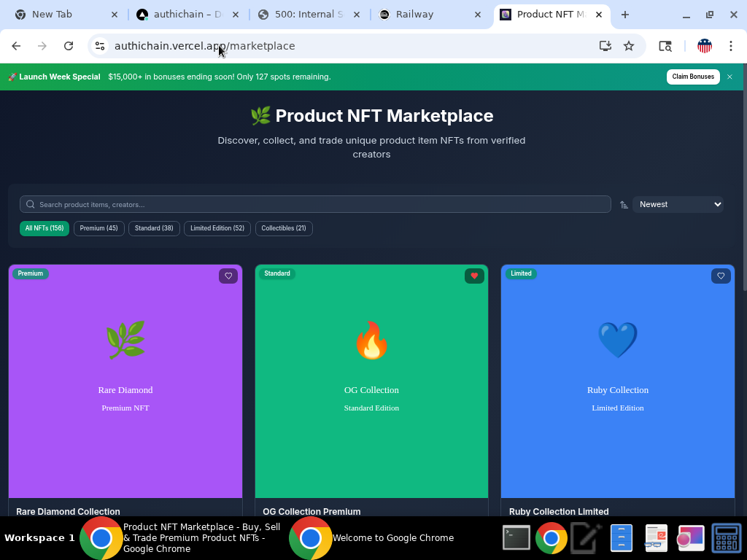
Task: Open the document viewer taskbar icon
Action: 656,538
